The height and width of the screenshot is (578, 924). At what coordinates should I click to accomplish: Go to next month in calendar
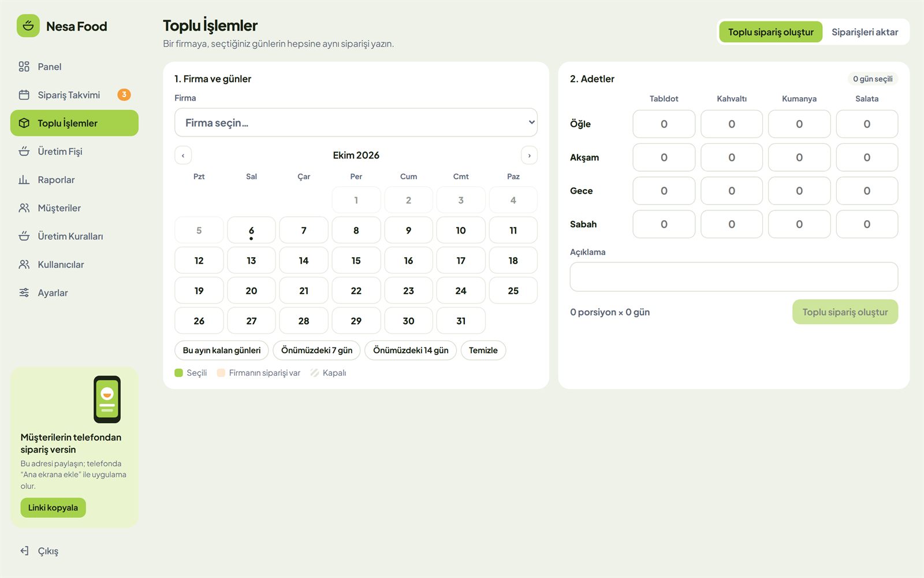[x=529, y=155]
